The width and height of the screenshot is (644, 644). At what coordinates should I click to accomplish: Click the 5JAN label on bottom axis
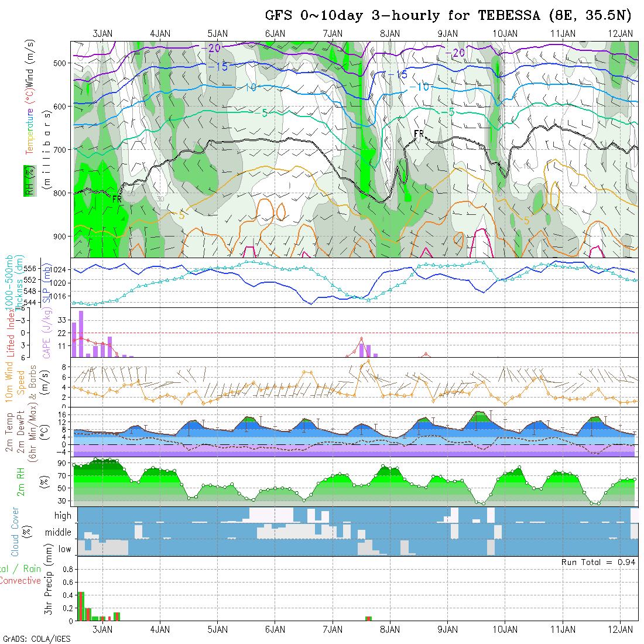(x=217, y=629)
